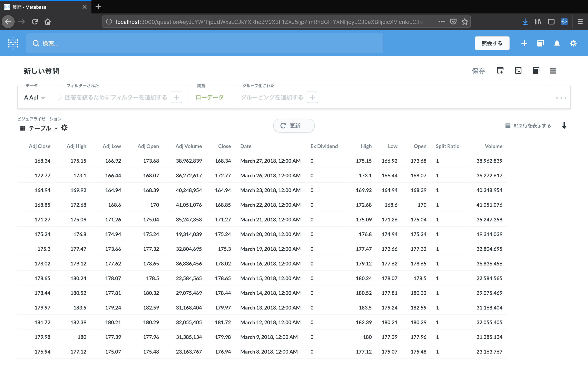This screenshot has height=367, width=588.
Task: Click the Metabase logo home icon
Action: click(13, 43)
